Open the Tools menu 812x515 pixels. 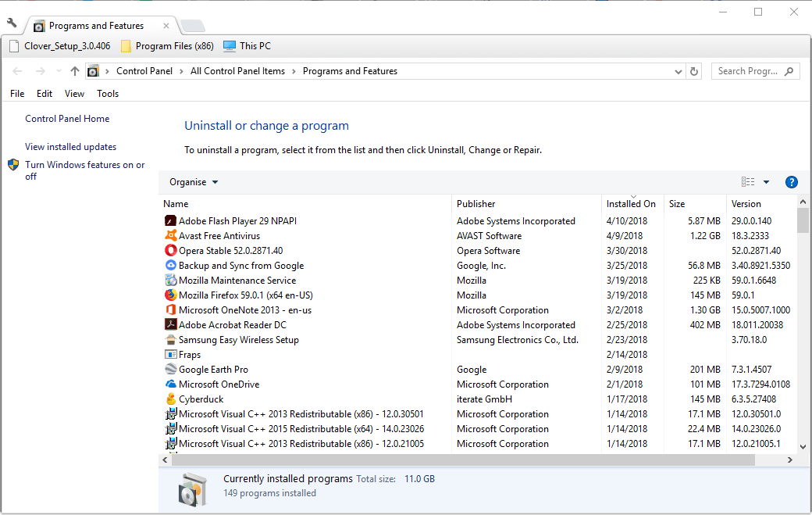click(x=108, y=94)
